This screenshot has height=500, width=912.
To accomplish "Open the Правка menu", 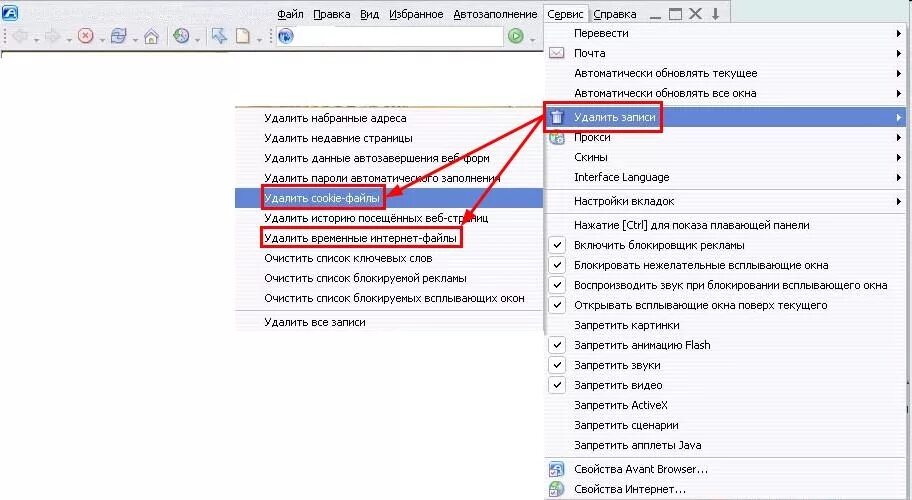I will [332, 14].
